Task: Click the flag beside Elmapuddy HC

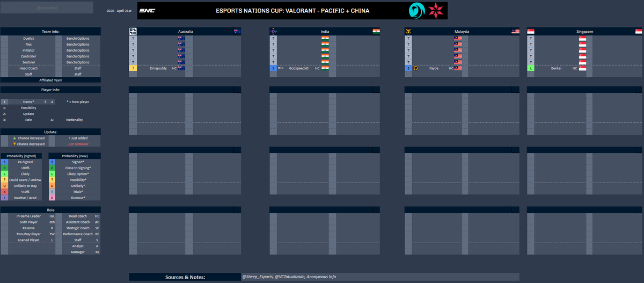Action: pos(181,69)
